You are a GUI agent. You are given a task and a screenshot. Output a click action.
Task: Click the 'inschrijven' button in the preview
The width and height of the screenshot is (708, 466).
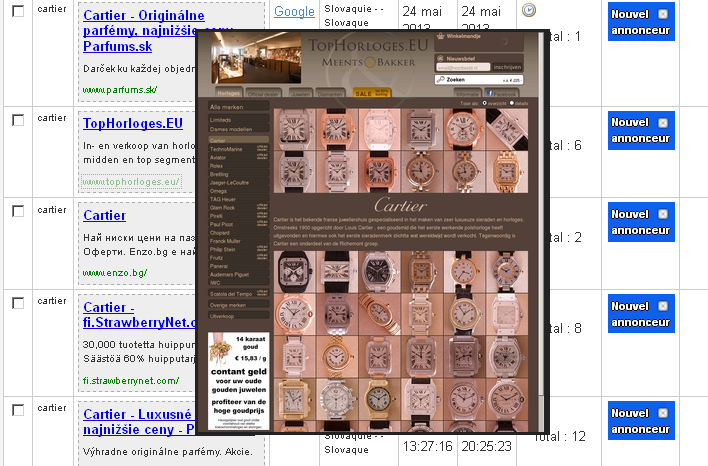[507, 67]
